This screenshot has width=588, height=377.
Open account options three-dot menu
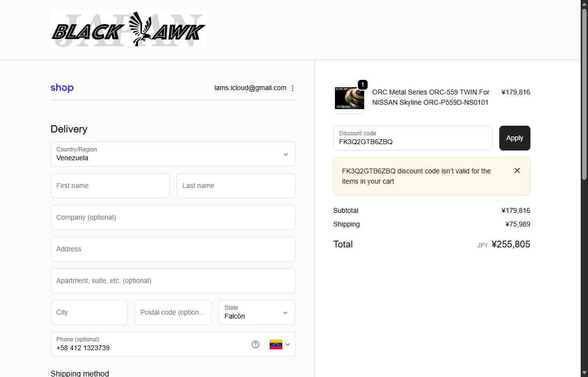click(x=293, y=88)
